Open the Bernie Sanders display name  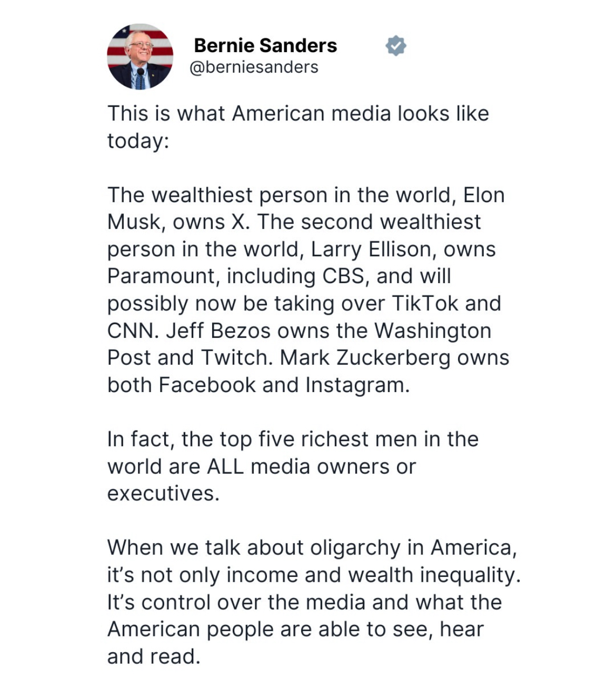point(265,46)
